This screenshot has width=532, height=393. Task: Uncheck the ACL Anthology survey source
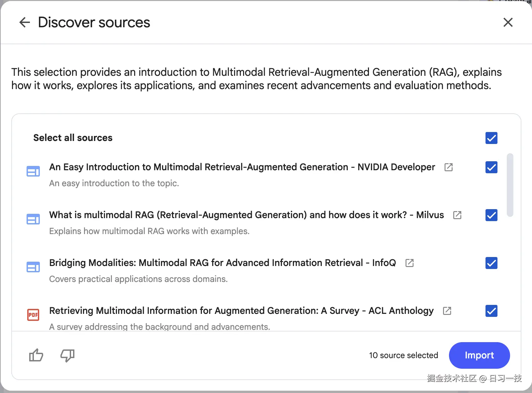click(x=491, y=311)
